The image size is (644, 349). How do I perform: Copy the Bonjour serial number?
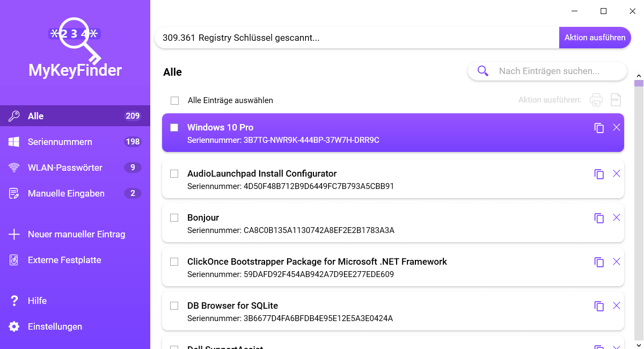(599, 218)
